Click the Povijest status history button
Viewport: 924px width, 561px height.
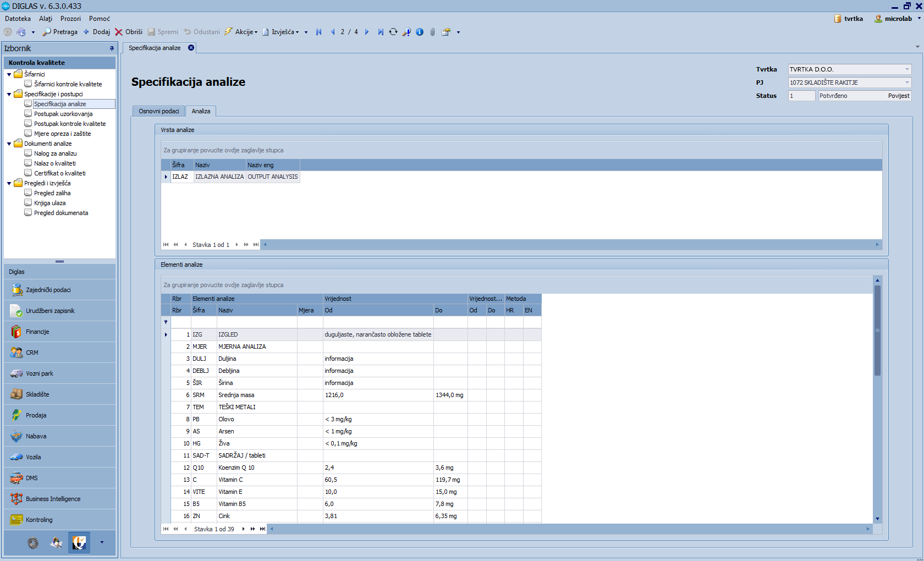click(898, 96)
